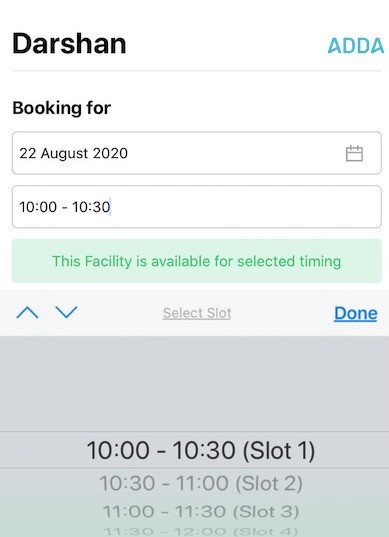
Task: Tap the up chevron for previous field
Action: pyautogui.click(x=27, y=312)
